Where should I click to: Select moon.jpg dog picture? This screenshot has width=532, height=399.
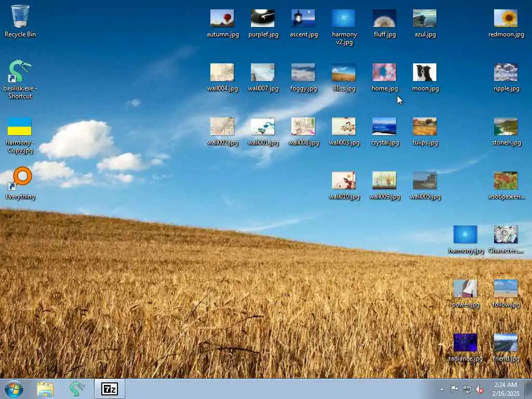[x=425, y=77]
